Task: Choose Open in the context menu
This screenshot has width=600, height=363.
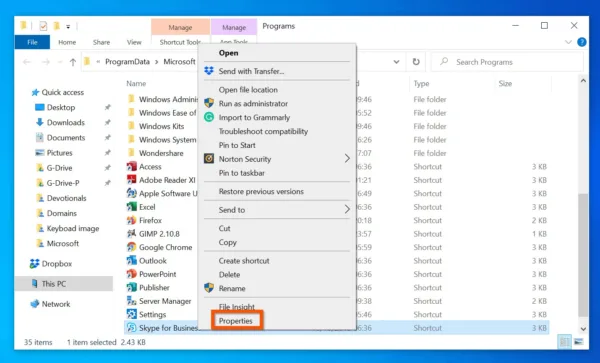Action: (228, 53)
